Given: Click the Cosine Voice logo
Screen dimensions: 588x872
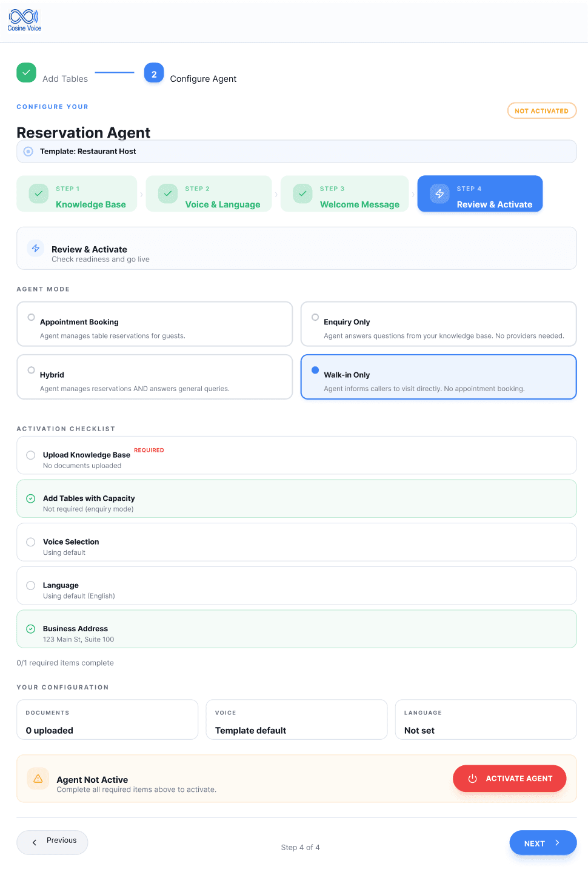Looking at the screenshot, I should (24, 21).
